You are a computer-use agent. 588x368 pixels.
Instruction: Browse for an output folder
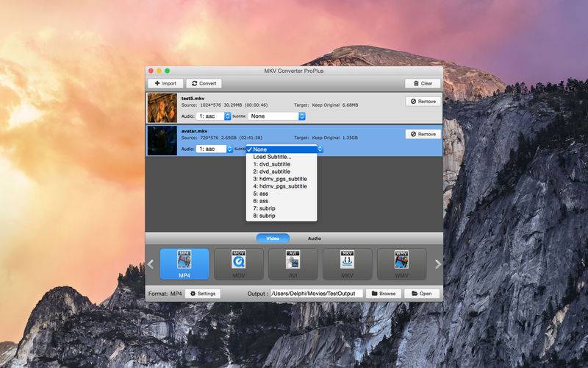click(384, 294)
